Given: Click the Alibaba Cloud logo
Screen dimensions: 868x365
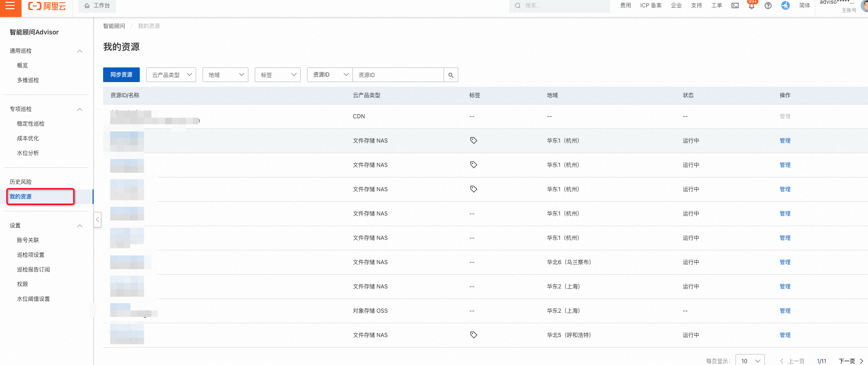Looking at the screenshot, I should (47, 6).
